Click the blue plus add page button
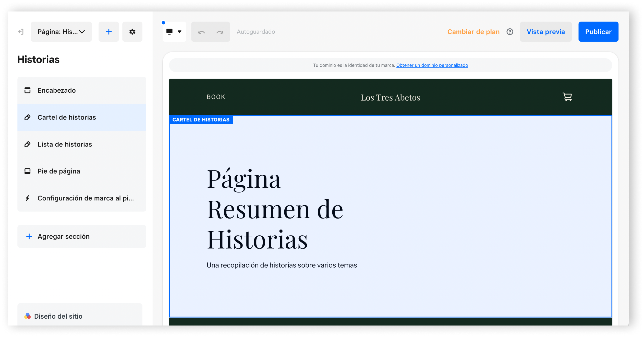644x337 pixels. click(109, 32)
